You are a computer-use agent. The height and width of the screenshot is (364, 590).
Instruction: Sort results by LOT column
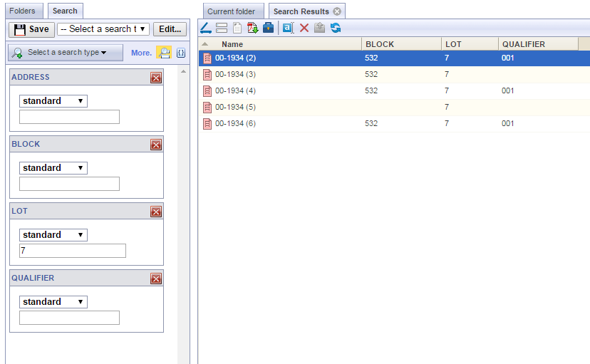click(x=470, y=44)
